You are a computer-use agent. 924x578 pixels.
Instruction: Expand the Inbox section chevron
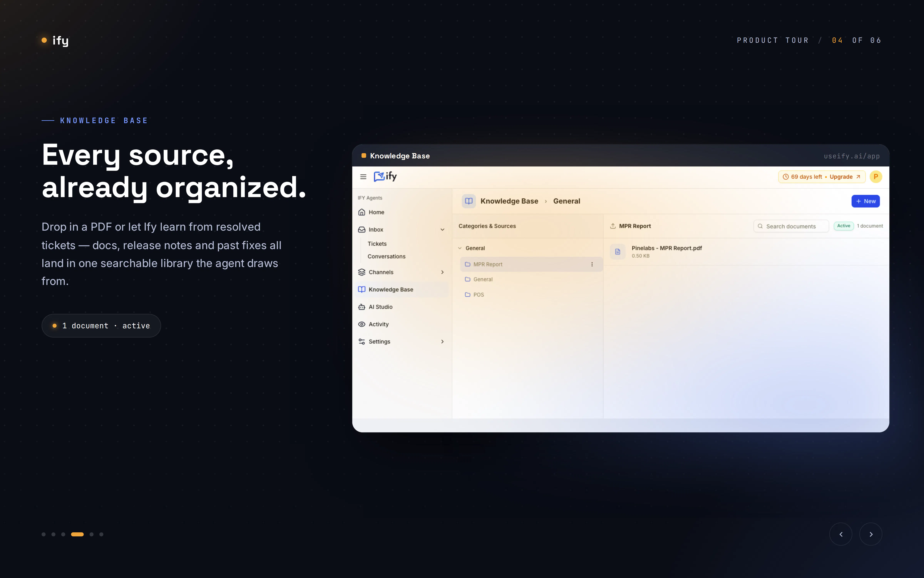click(x=442, y=229)
